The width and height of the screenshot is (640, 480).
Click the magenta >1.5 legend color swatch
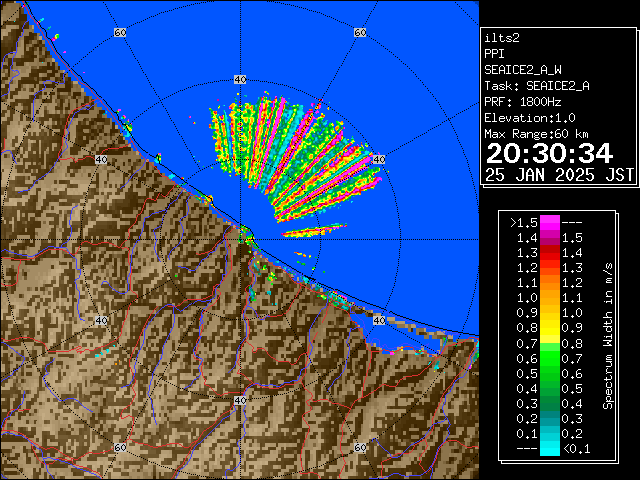click(x=549, y=223)
